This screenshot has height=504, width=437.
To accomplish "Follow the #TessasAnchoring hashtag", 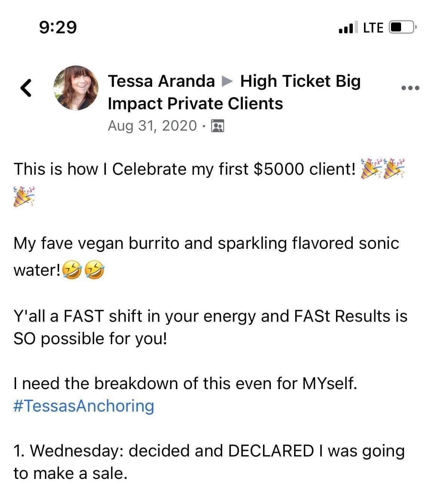I will [84, 406].
